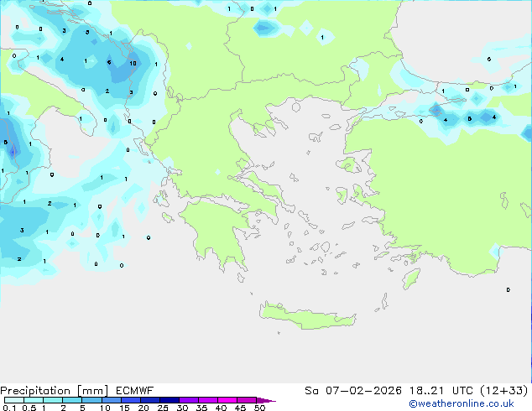Select the ECMWF model label
This screenshot has width=532, height=411.
[135, 391]
